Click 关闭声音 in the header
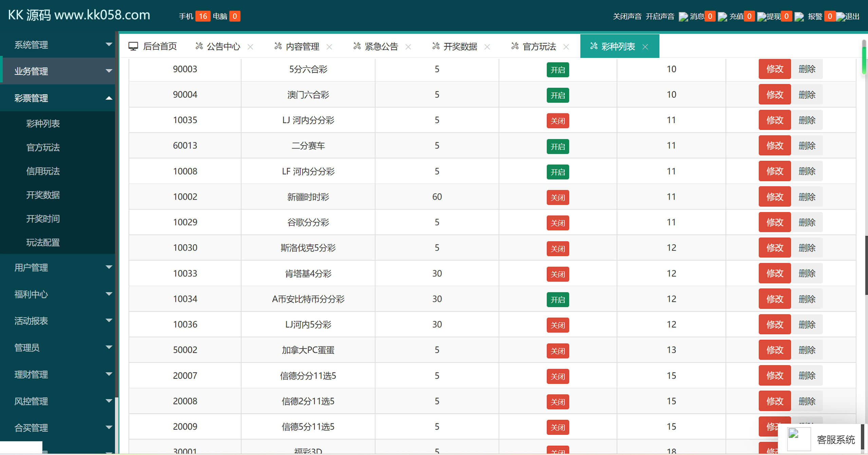868x455 pixels. (x=627, y=17)
